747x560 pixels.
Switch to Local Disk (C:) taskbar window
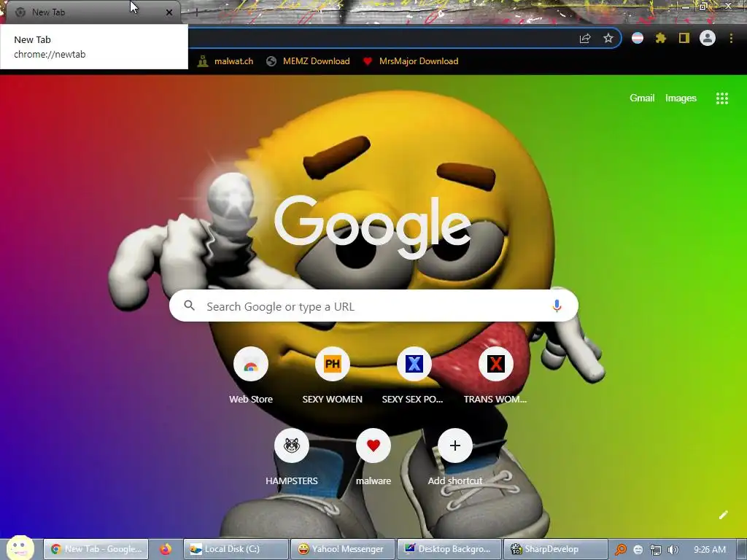236,549
